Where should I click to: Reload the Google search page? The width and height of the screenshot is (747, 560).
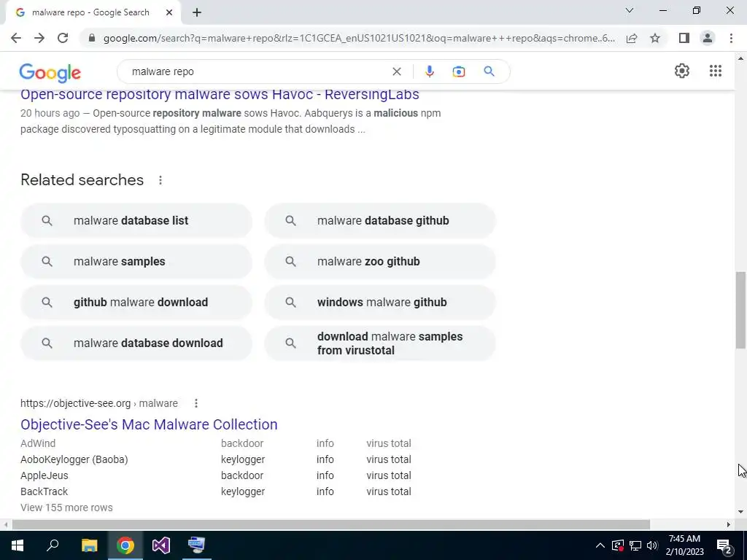coord(63,38)
